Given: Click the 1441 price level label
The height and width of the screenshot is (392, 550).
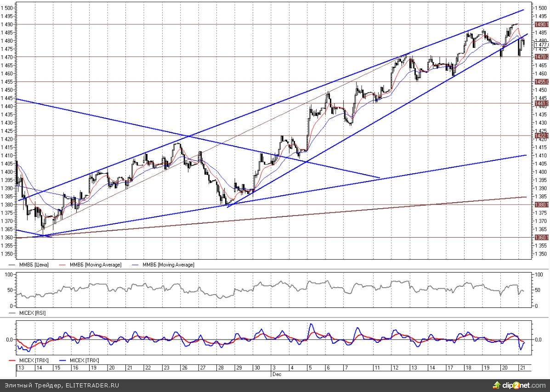Looking at the screenshot, I should [x=541, y=104].
